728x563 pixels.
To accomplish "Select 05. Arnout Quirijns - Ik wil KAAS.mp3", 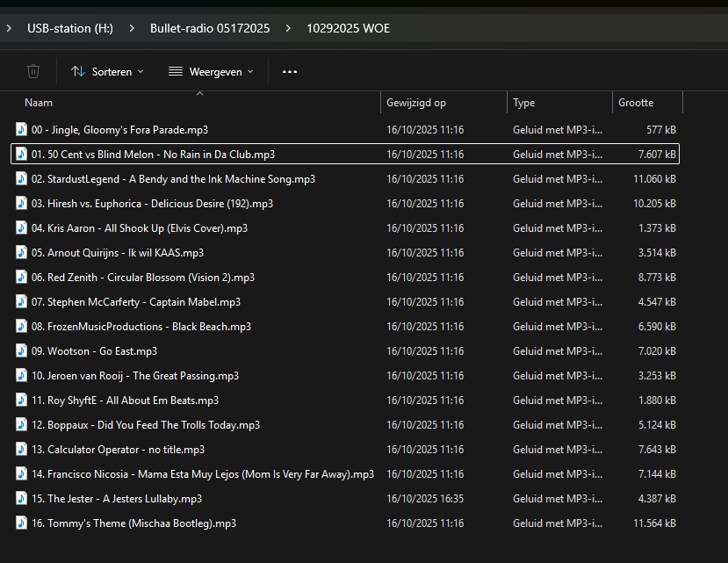I will tap(118, 253).
